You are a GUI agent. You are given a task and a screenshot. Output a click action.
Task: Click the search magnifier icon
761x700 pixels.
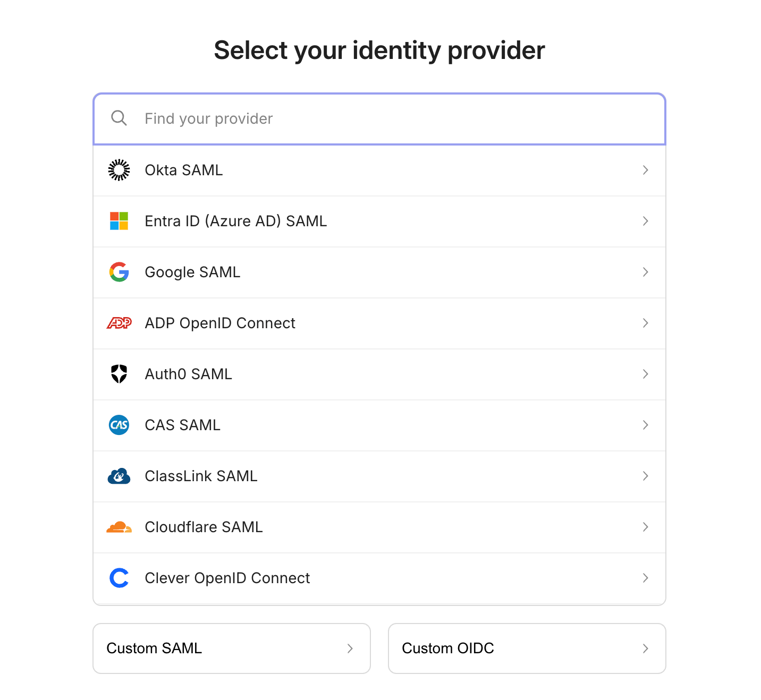click(x=119, y=118)
